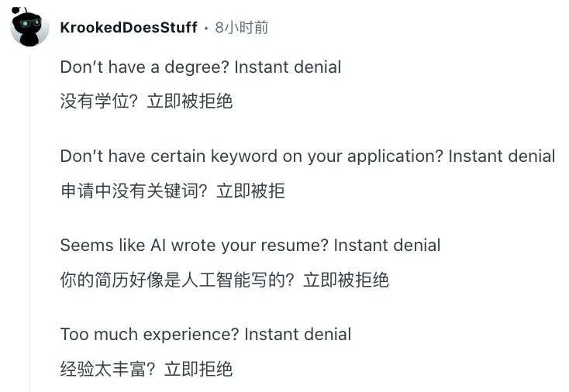
Task: Click the line "Too much experience? Instant denial"
Action: [205, 335]
